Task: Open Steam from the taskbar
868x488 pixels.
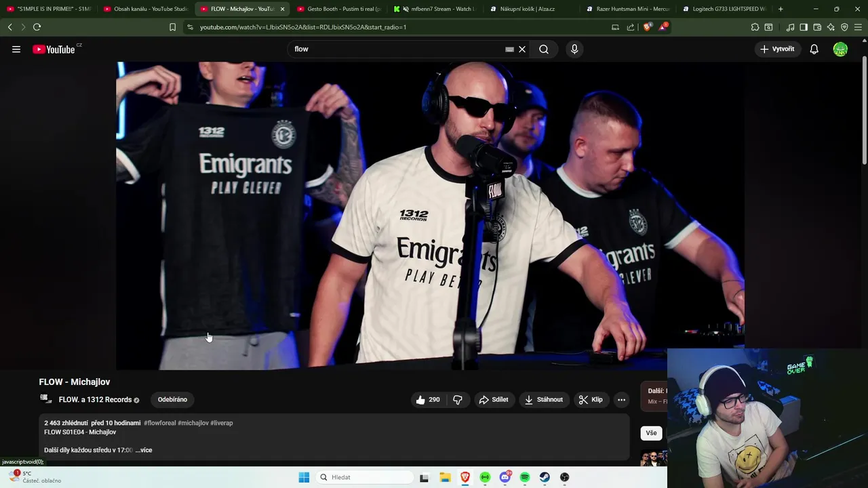Action: coord(545,477)
